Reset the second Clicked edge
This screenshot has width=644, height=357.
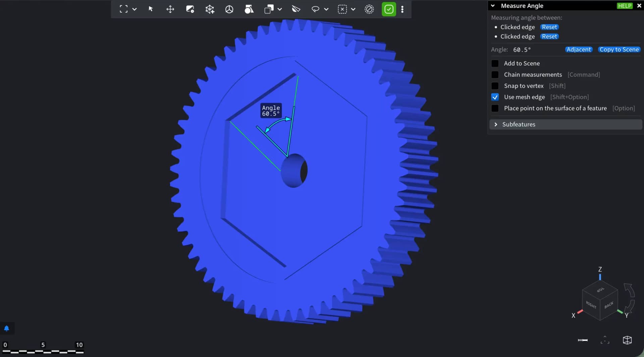tap(549, 36)
